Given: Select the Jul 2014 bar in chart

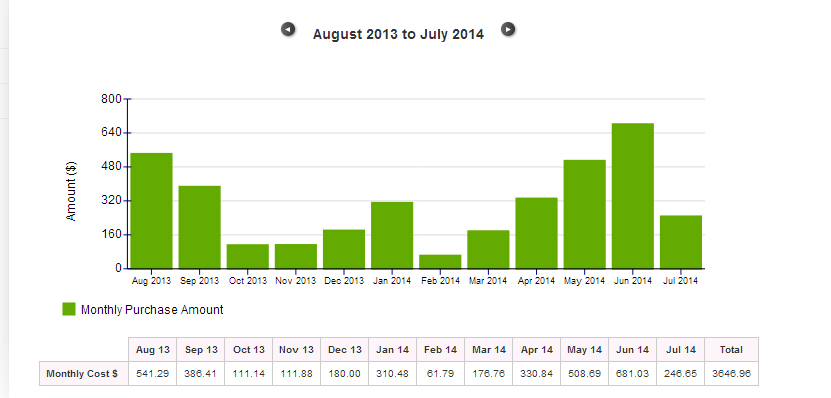Looking at the screenshot, I should (681, 242).
